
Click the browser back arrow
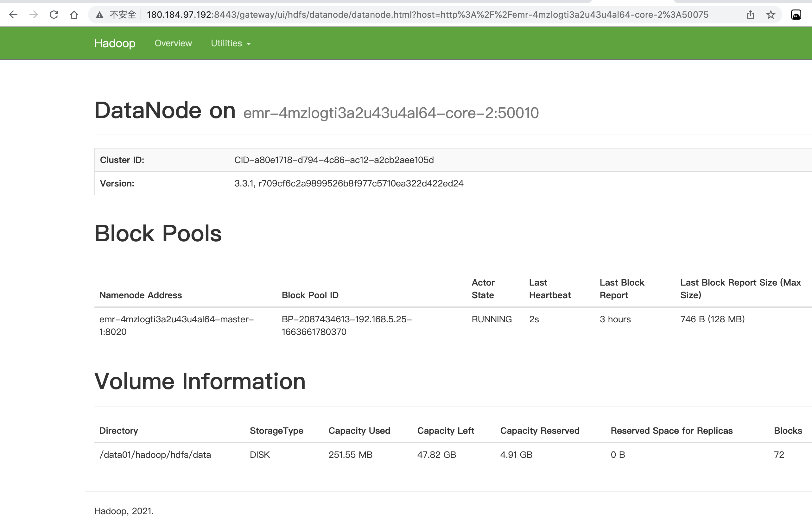click(13, 15)
